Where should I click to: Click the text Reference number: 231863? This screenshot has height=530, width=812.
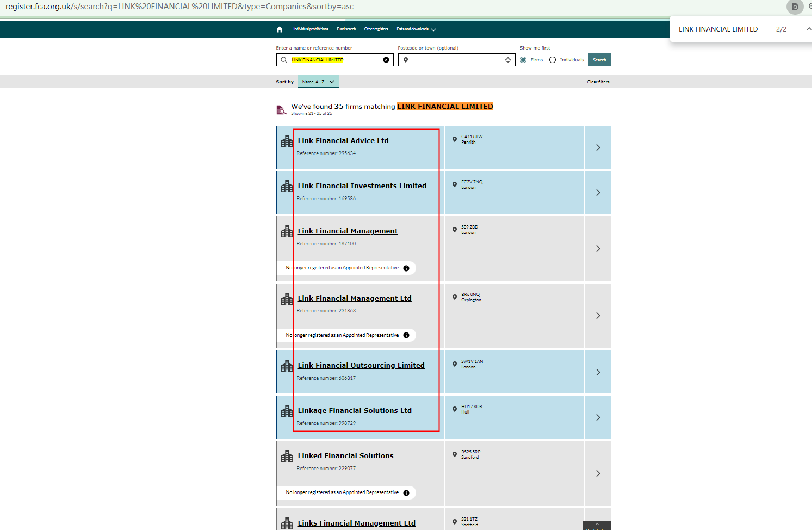click(x=326, y=311)
